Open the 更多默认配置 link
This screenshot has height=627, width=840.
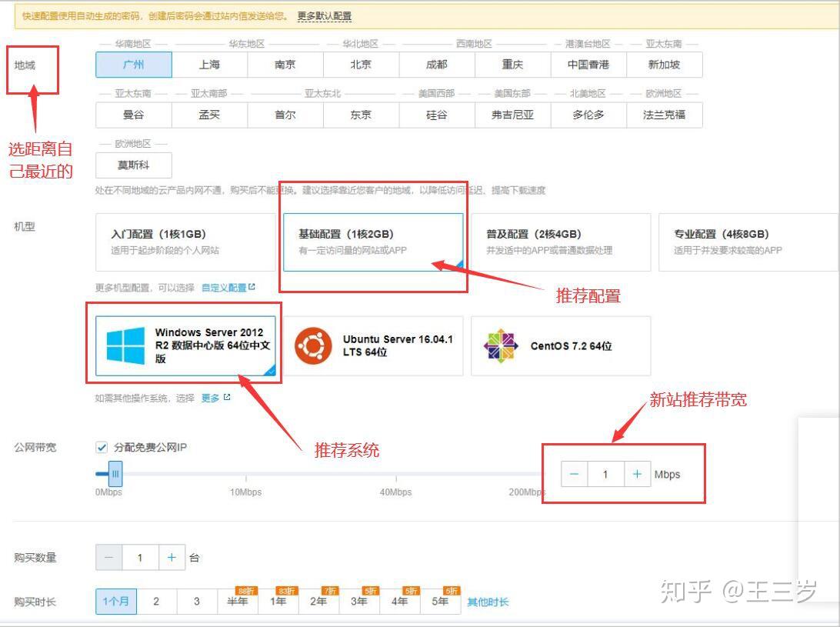(x=325, y=16)
